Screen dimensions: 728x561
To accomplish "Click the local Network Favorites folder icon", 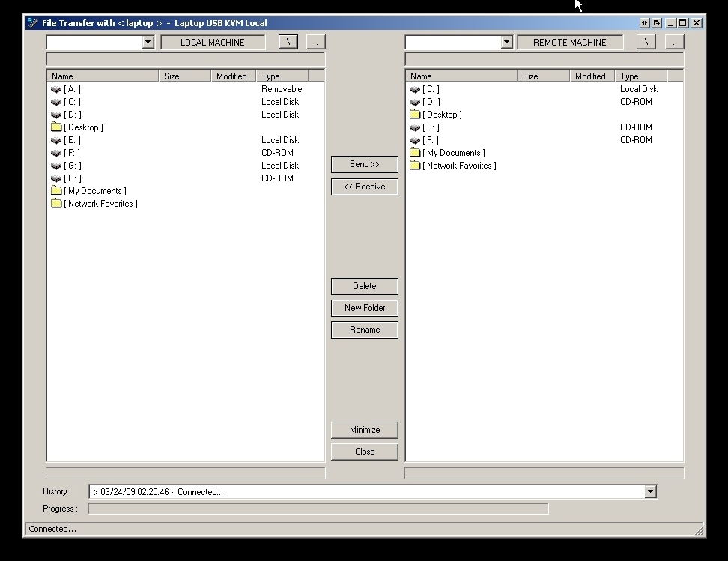I will [56, 203].
